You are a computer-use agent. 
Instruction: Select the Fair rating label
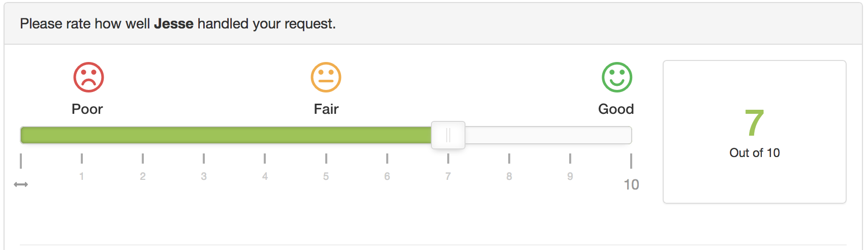pos(326,109)
